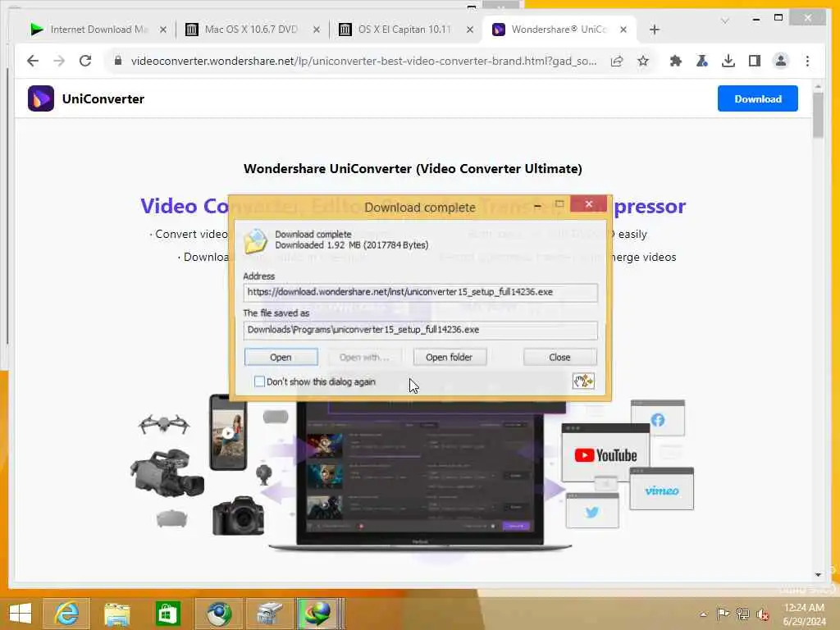
Task: Click the Open folder button
Action: 449,358
